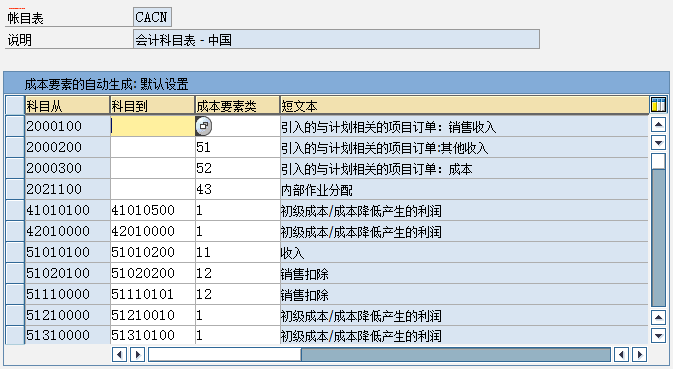Jump left with far-right left arrow

point(621,354)
